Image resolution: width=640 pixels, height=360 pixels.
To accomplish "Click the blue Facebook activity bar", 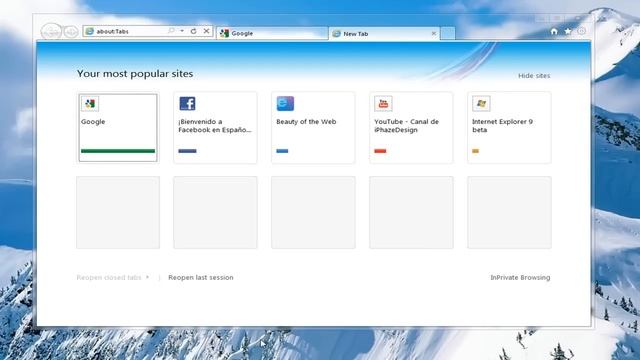I will [x=187, y=151].
